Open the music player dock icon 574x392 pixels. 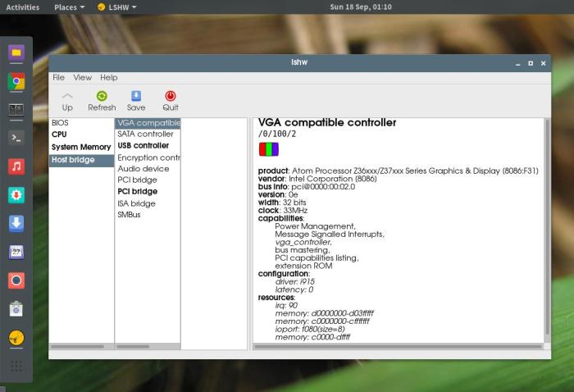pos(16,166)
